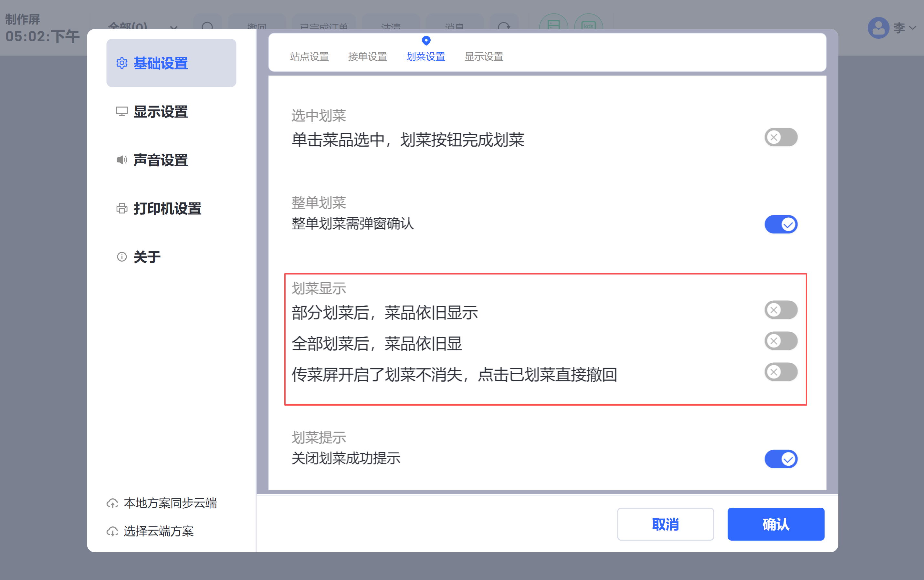Open 基础设置 in the settings sidebar
The height and width of the screenshot is (580, 924).
point(160,63)
